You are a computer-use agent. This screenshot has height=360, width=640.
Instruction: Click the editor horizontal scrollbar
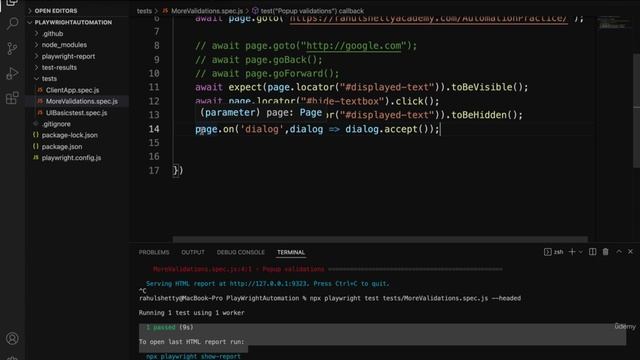pyautogui.click(x=380, y=239)
